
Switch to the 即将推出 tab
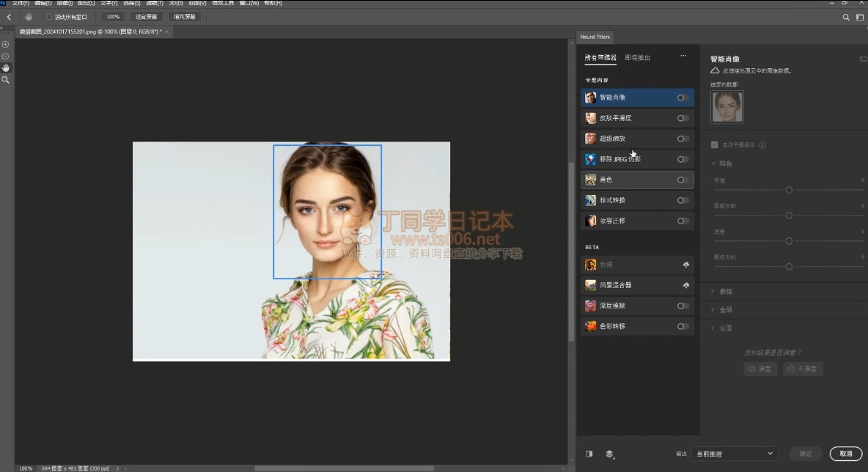click(637, 57)
